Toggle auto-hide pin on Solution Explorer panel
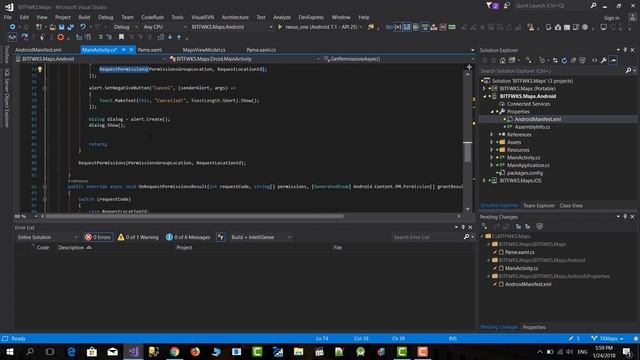Image resolution: width=640 pixels, height=360 pixels. (x=625, y=50)
